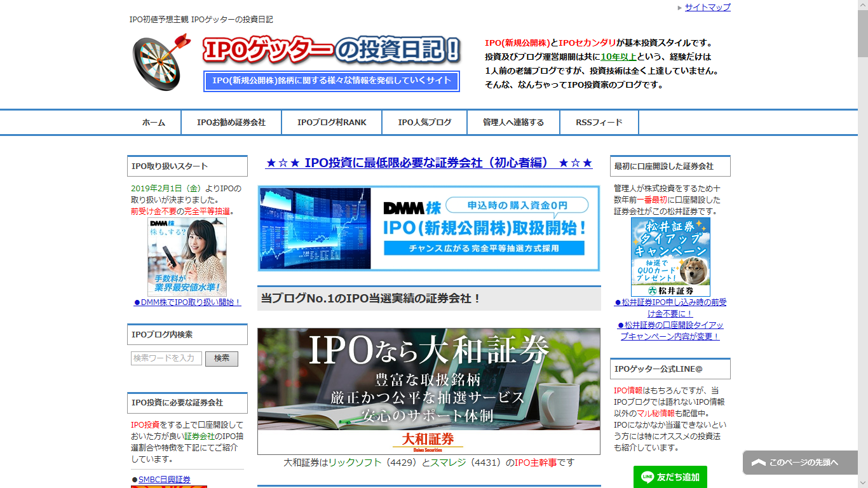This screenshot has width=868, height=488.
Task: Select 管理人へ連絡する menu item
Action: pos(513,123)
